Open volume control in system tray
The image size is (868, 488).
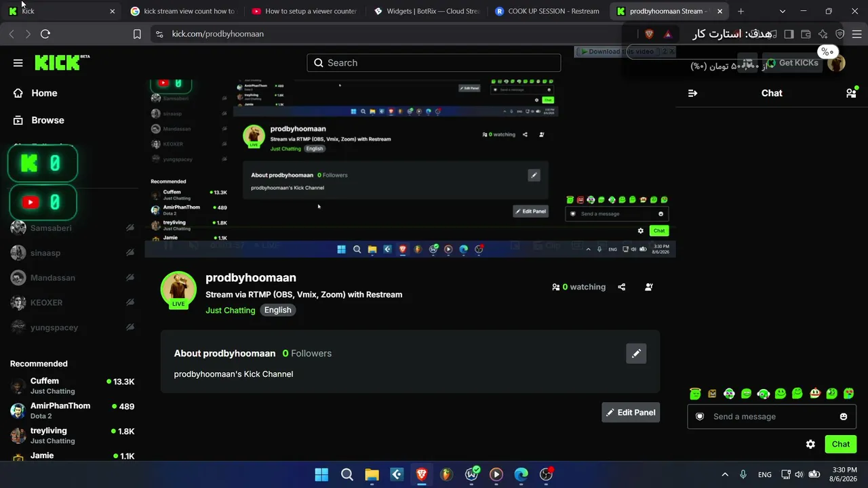[x=799, y=474]
